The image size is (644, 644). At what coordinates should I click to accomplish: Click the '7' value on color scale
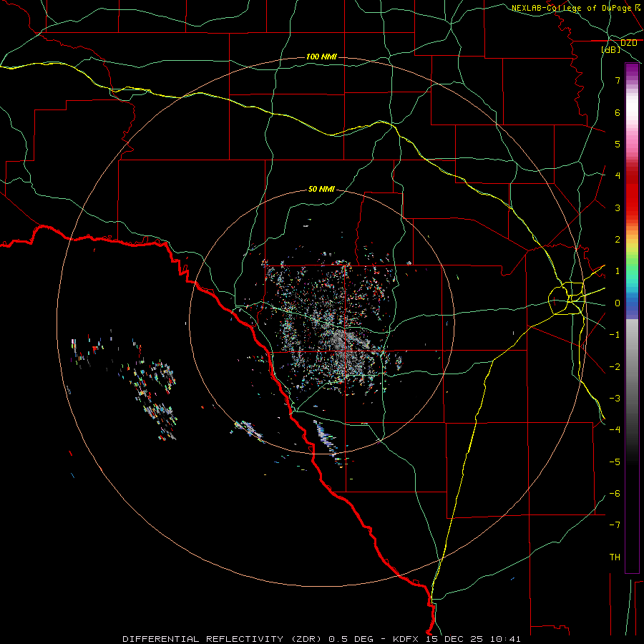(x=618, y=80)
